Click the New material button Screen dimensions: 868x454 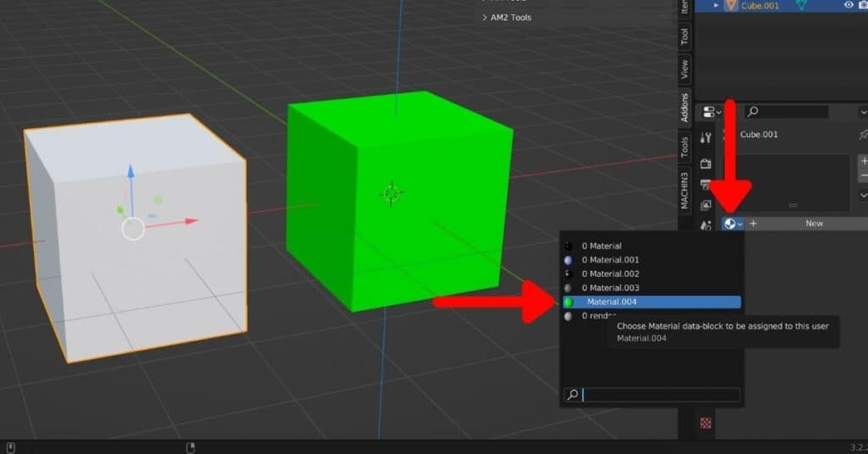[814, 224]
